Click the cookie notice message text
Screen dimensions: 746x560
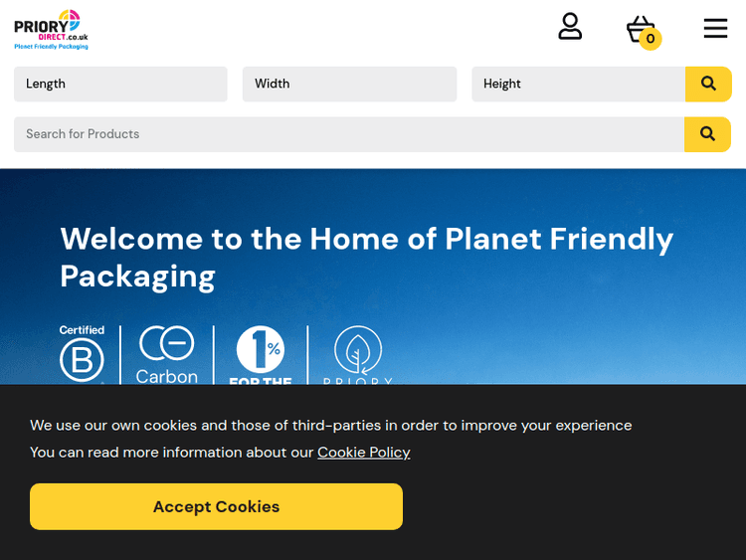pyautogui.click(x=330, y=426)
